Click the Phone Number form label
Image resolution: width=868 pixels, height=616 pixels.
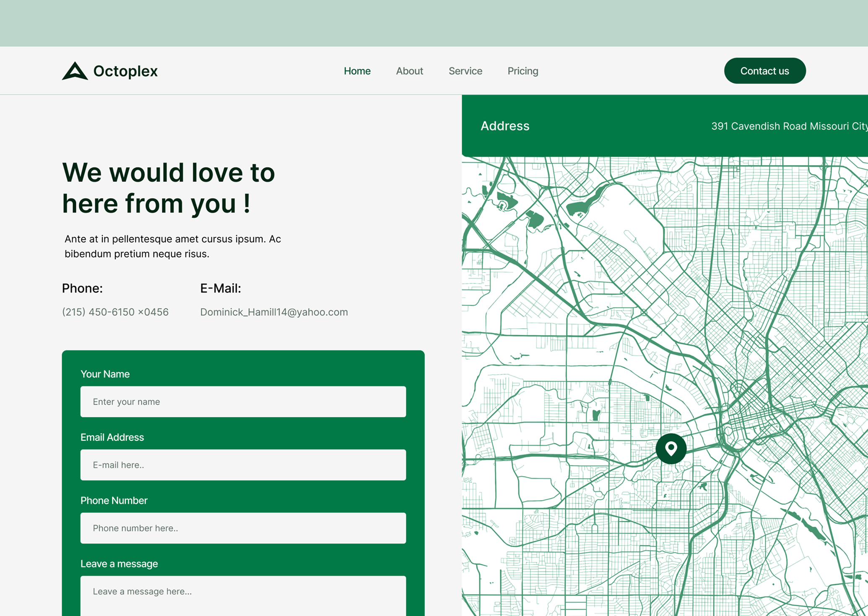tap(114, 500)
